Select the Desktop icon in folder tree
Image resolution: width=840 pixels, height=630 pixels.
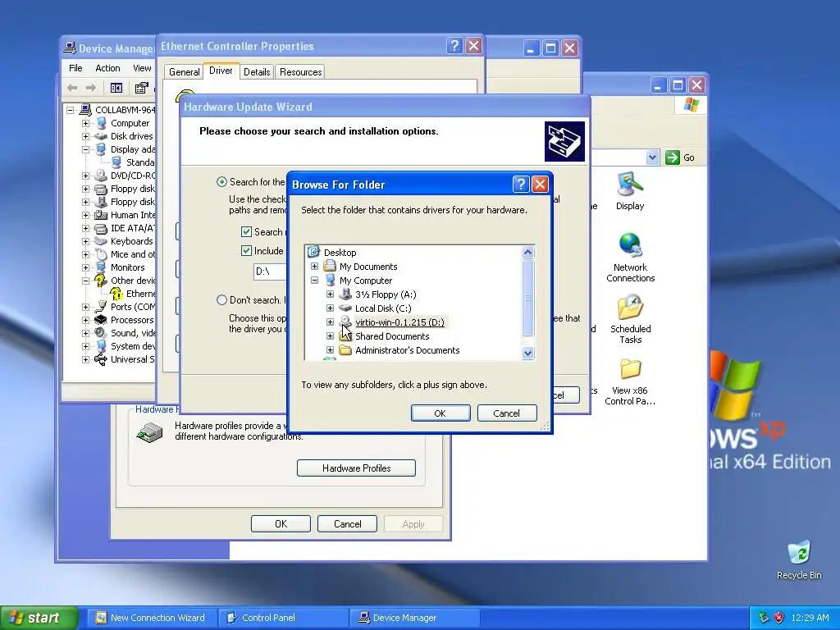pos(313,253)
